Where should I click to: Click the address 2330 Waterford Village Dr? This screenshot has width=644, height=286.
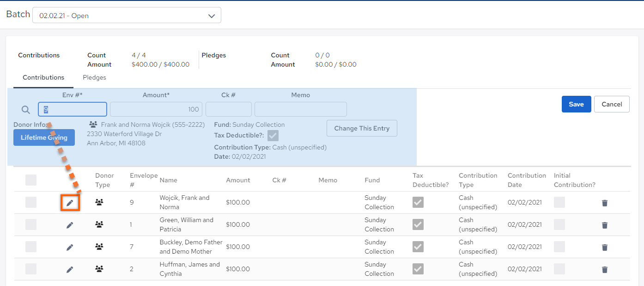point(124,134)
